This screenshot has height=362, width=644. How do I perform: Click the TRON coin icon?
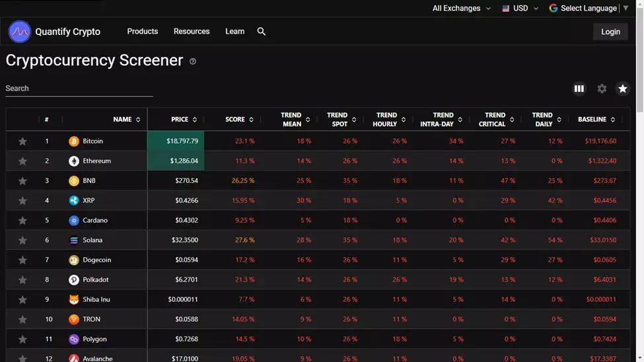[74, 319]
